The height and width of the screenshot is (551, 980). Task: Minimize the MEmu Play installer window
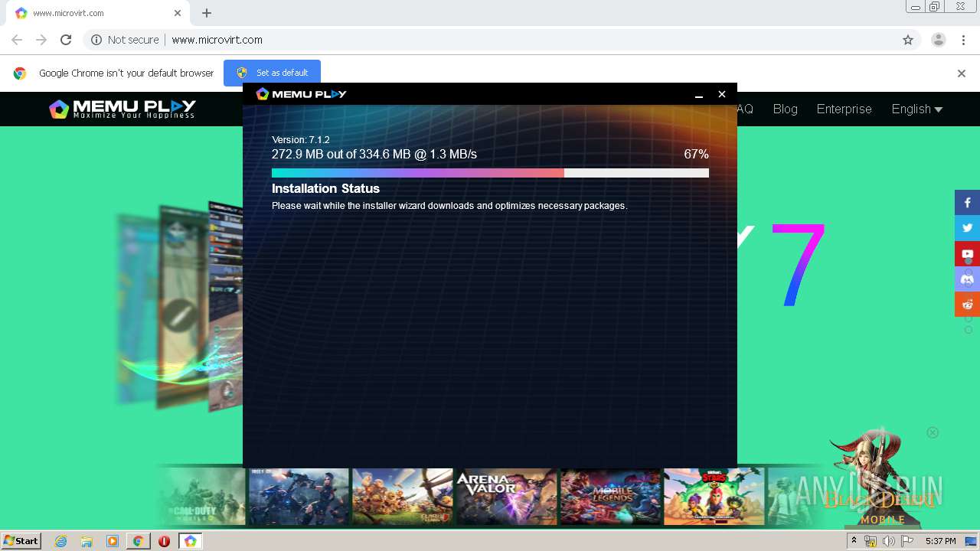pos(698,94)
